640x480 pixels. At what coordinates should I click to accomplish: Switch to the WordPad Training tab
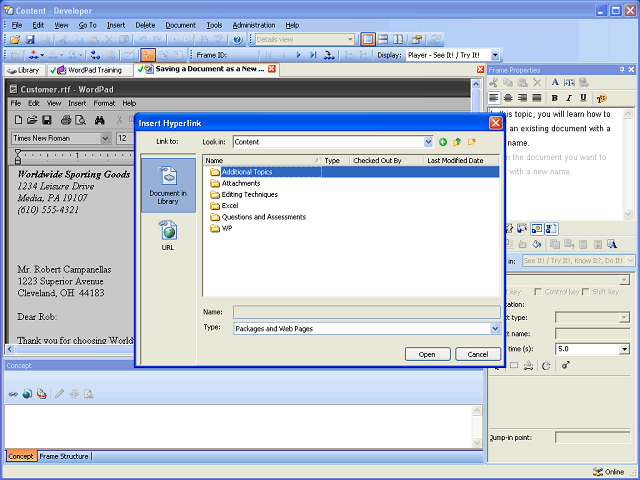[x=90, y=70]
